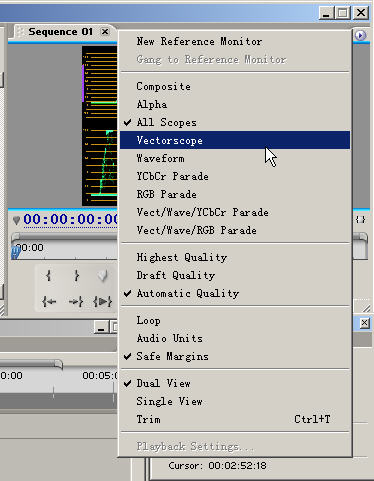Open the monitor panel menu arrow button
The width and height of the screenshot is (374, 481).
(360, 35)
